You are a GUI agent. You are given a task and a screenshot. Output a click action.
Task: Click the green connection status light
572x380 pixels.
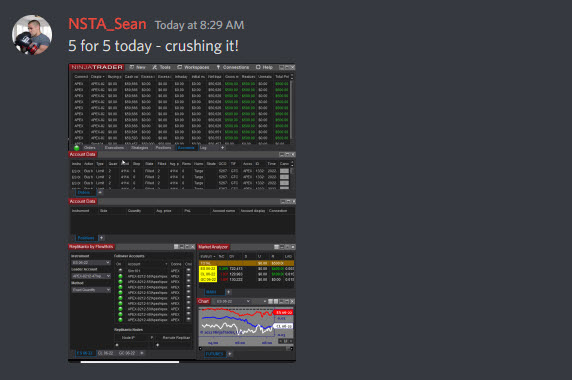tap(77, 148)
